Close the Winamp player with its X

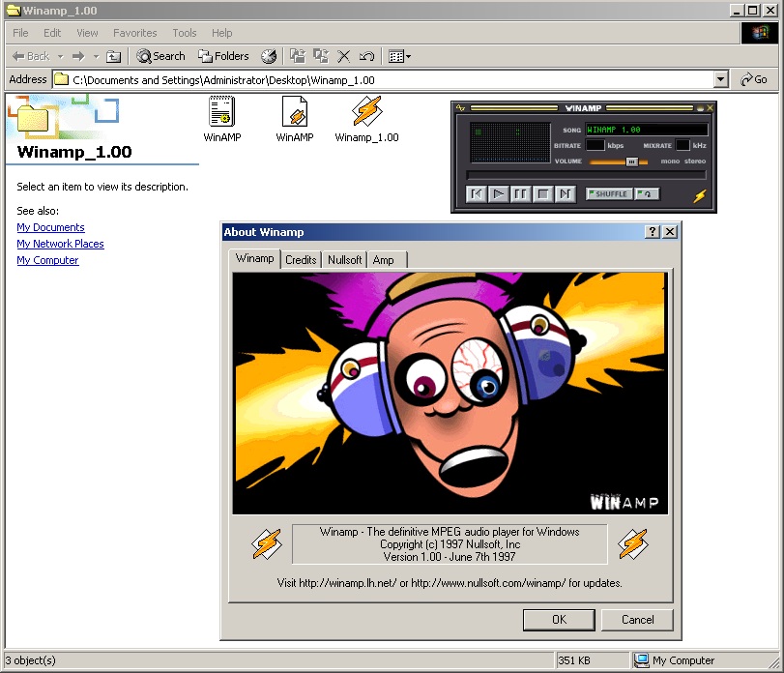pos(710,108)
